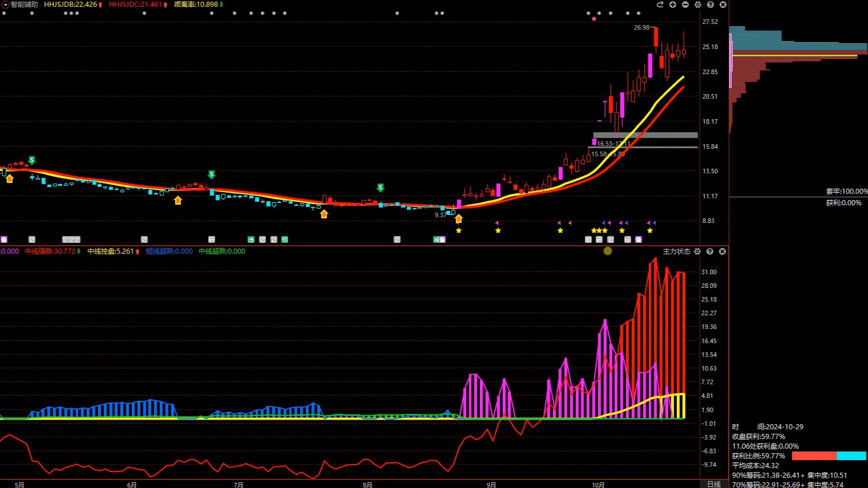Image resolution: width=868 pixels, height=488 pixels.
Task: Click the 智能辅助 indicator name label
Action: 25,5
